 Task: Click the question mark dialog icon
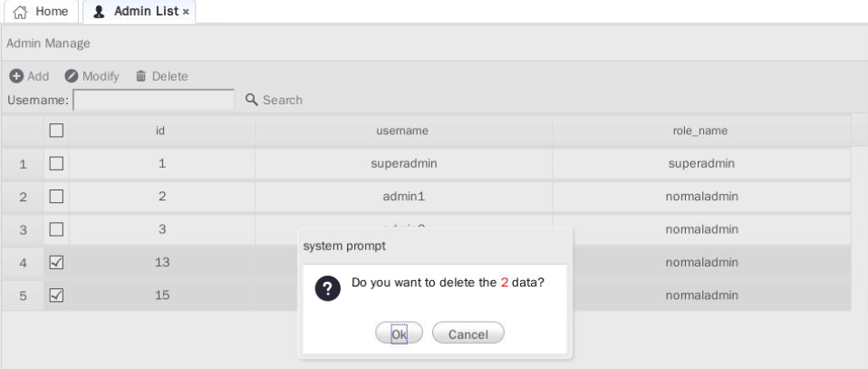pyautogui.click(x=328, y=288)
